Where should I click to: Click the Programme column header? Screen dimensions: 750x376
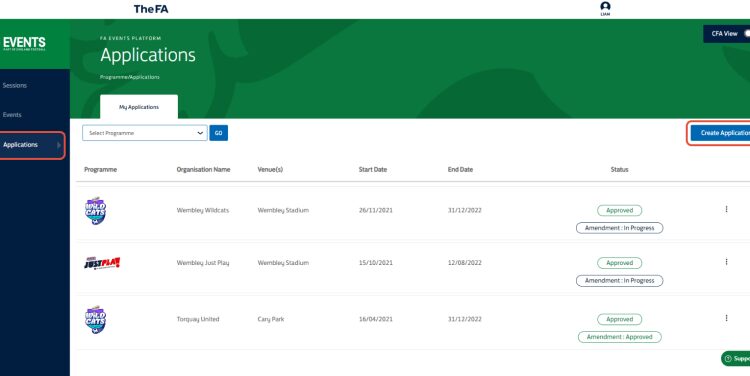100,170
